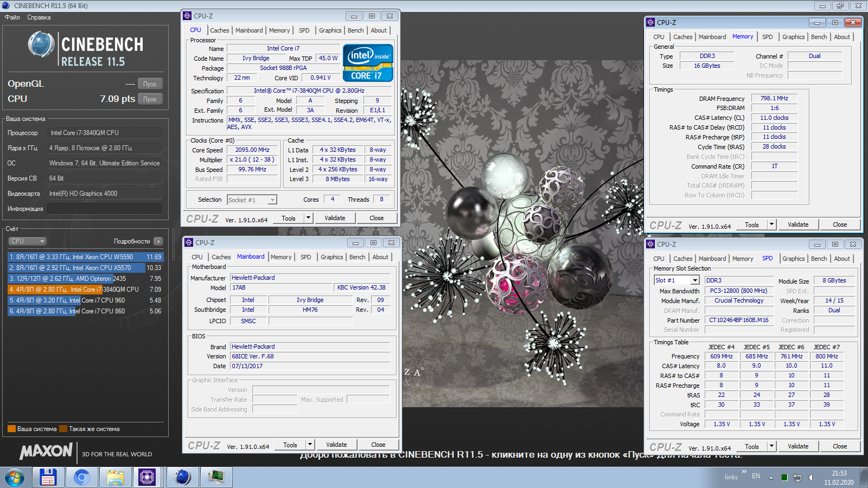Viewport: 868px width, 488px height.
Task: Open Tools dropdown arrow in the SPD CPU-Z window
Action: pyautogui.click(x=772, y=446)
